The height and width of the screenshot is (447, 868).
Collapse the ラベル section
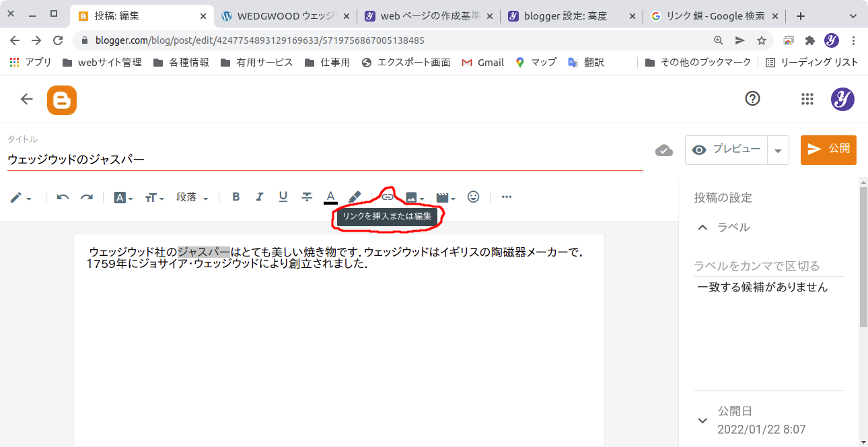click(x=702, y=228)
